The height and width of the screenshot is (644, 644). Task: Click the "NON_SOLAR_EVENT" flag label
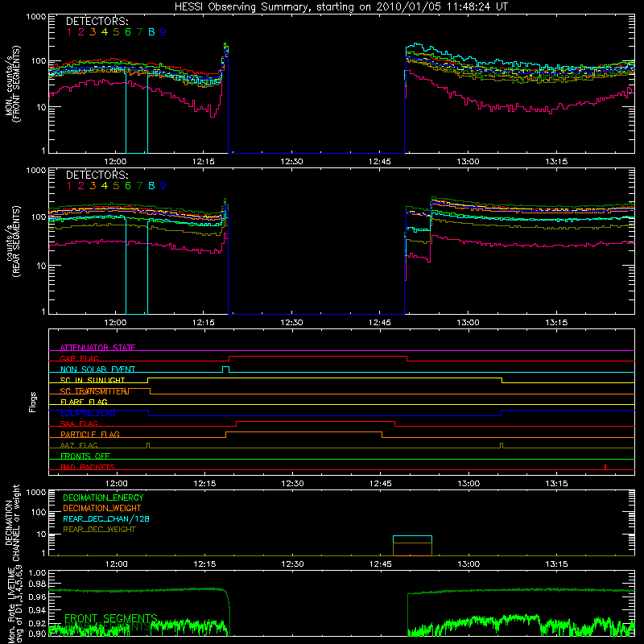[97, 369]
